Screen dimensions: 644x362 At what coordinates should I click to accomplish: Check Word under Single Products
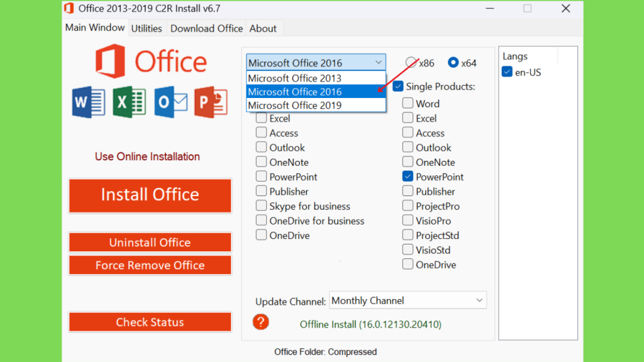[408, 102]
